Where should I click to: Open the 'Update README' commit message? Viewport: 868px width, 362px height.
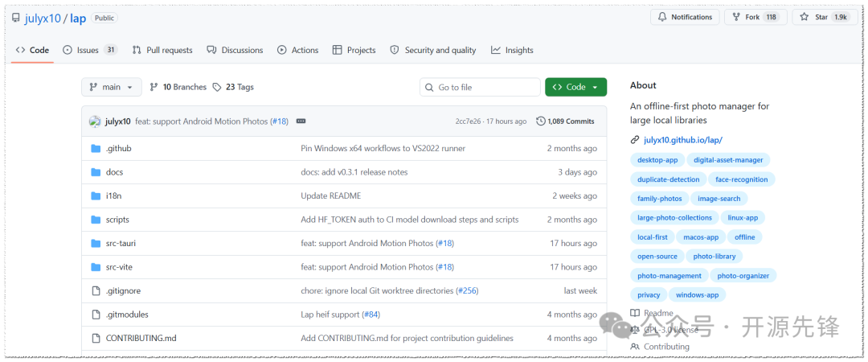click(x=330, y=195)
